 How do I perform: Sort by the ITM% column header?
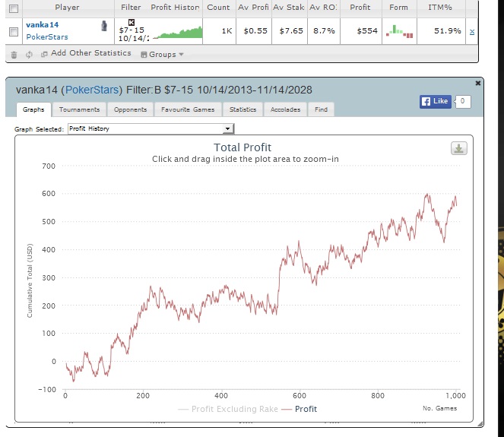(441, 8)
